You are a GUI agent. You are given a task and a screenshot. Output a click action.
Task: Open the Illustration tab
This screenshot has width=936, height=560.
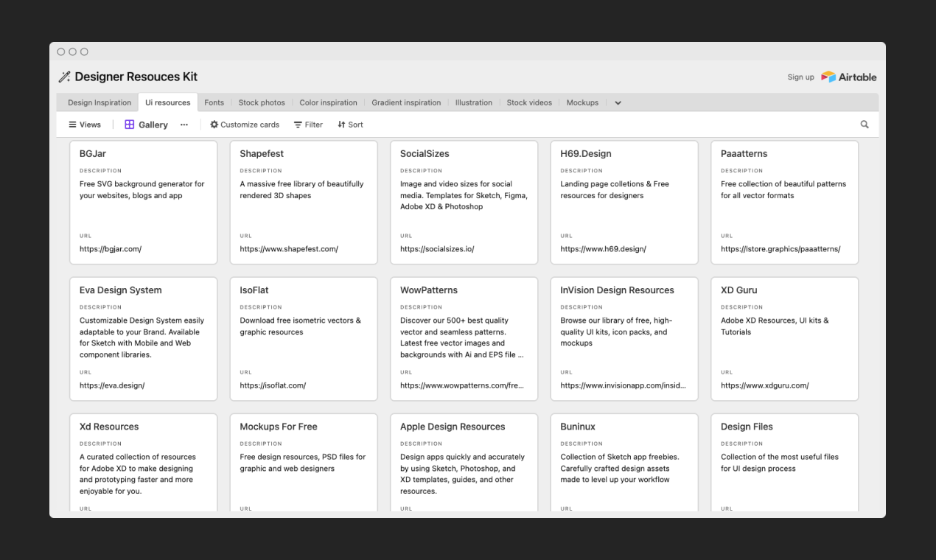coord(474,102)
